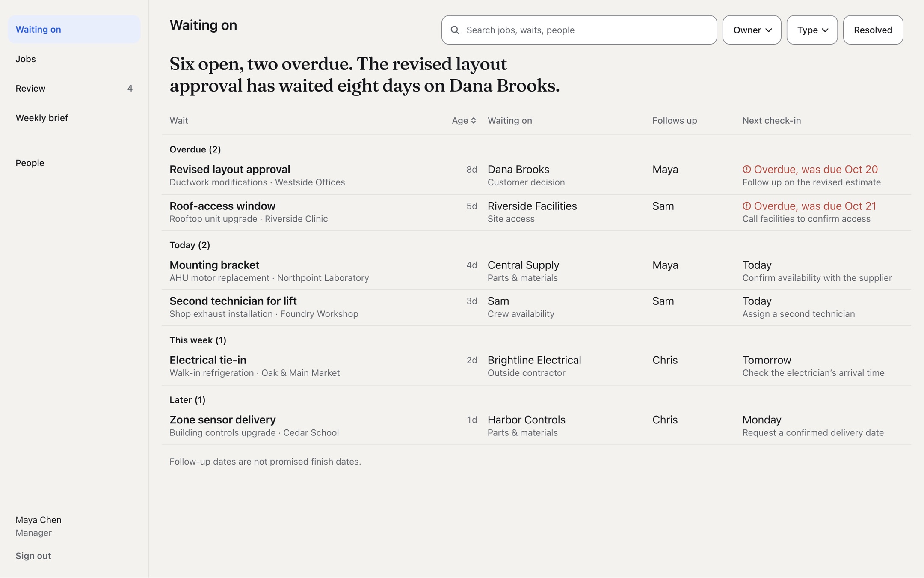Click the Oct 20 overdue warning icon

tap(746, 170)
